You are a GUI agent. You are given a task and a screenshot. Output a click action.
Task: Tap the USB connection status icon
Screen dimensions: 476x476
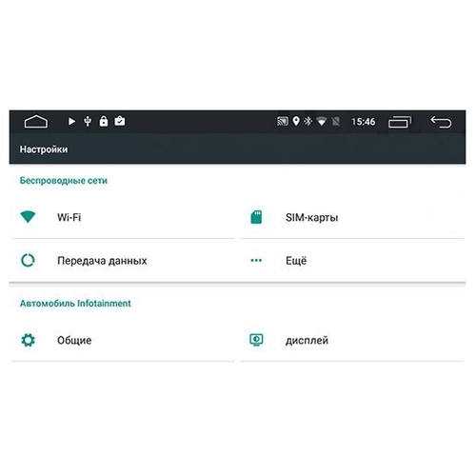pyautogui.click(x=88, y=121)
